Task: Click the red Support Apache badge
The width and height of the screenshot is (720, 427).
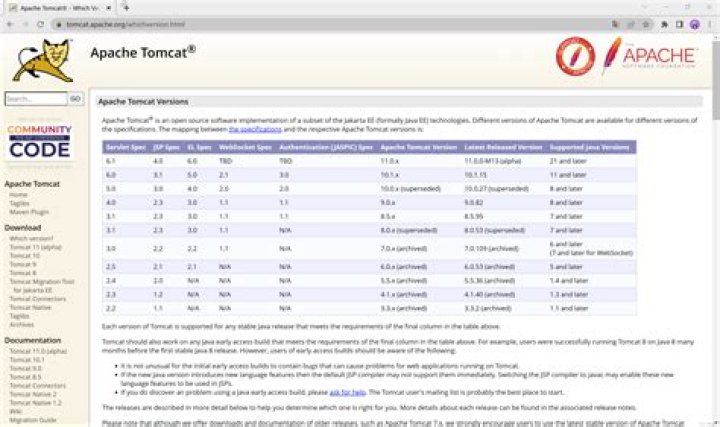Action: pos(575,56)
